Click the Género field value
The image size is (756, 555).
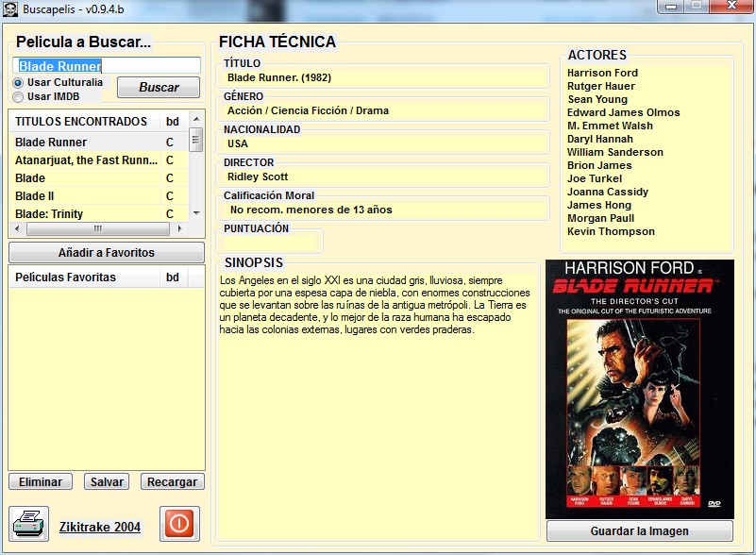[383, 110]
